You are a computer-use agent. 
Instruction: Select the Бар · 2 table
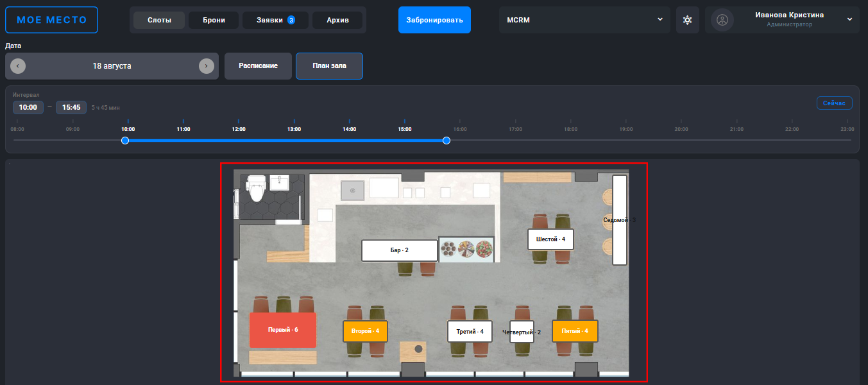(400, 250)
